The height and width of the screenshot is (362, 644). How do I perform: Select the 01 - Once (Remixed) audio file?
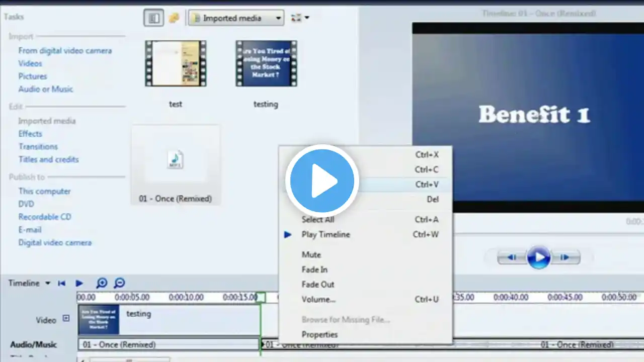(176, 165)
